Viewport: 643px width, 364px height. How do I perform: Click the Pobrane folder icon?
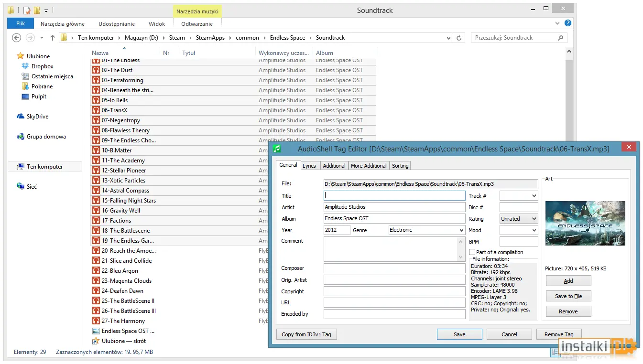25,86
